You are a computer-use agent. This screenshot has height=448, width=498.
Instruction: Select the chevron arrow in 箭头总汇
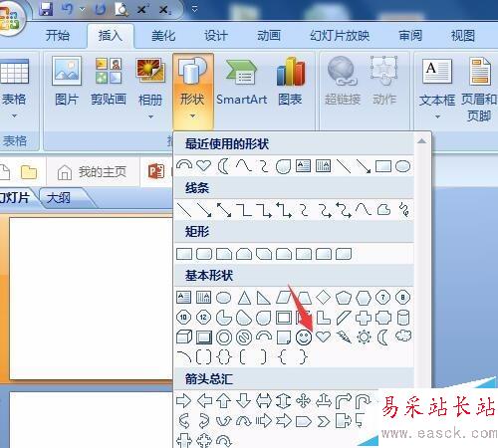coord(324,421)
